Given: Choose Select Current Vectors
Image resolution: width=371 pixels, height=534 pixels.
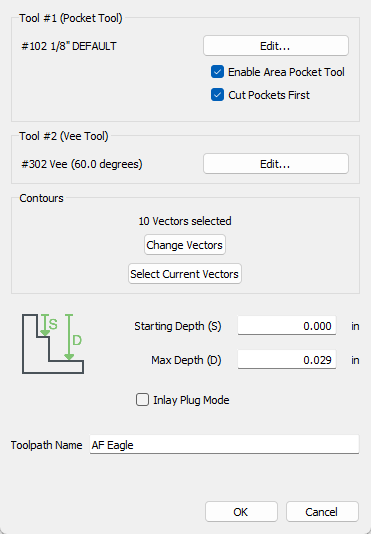Looking at the screenshot, I should (185, 274).
